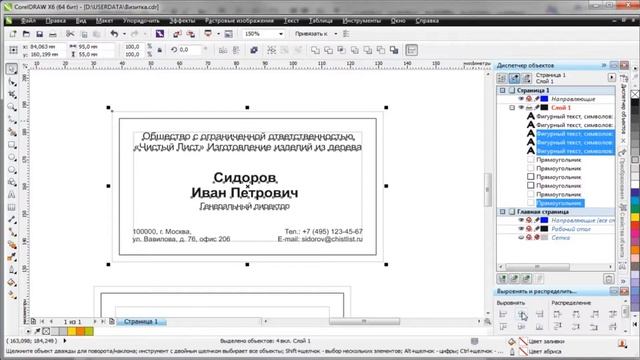Click the Distribute left icon under Распределение
This screenshot has width=640, height=360.
point(557,314)
